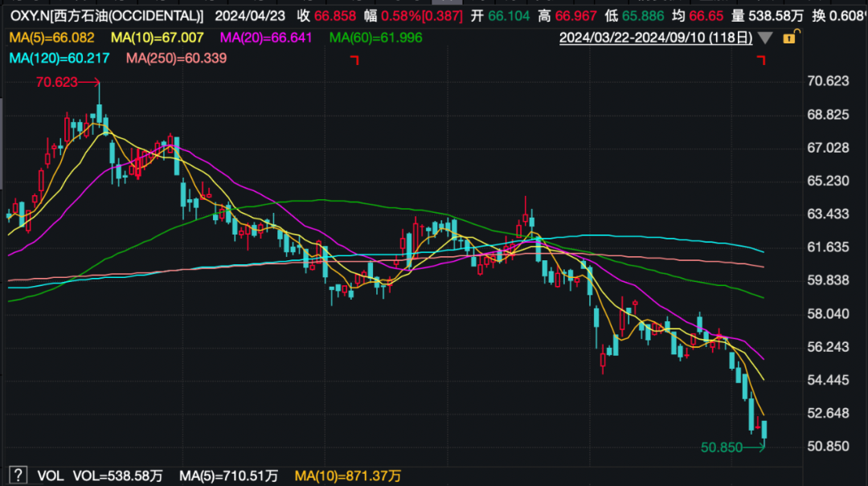Select the date range 2024/03/22-2024/09/10 link
The height and width of the screenshot is (486, 868).
656,38
